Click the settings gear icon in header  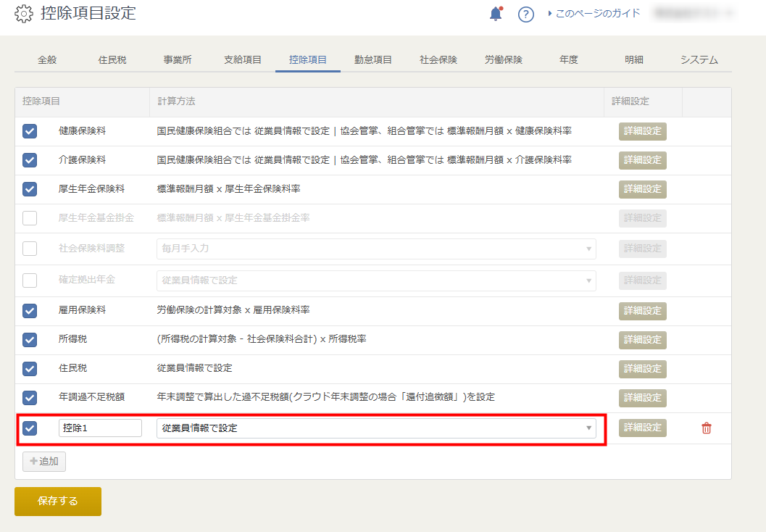click(24, 13)
